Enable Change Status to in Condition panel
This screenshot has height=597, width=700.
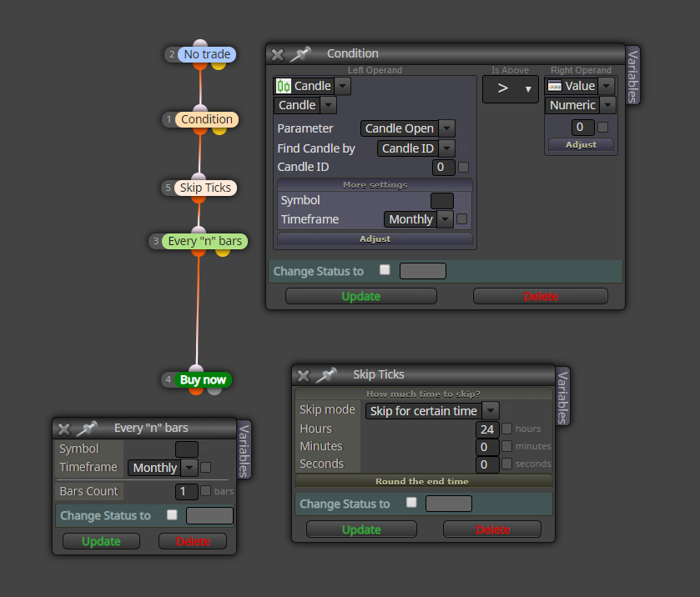[385, 270]
